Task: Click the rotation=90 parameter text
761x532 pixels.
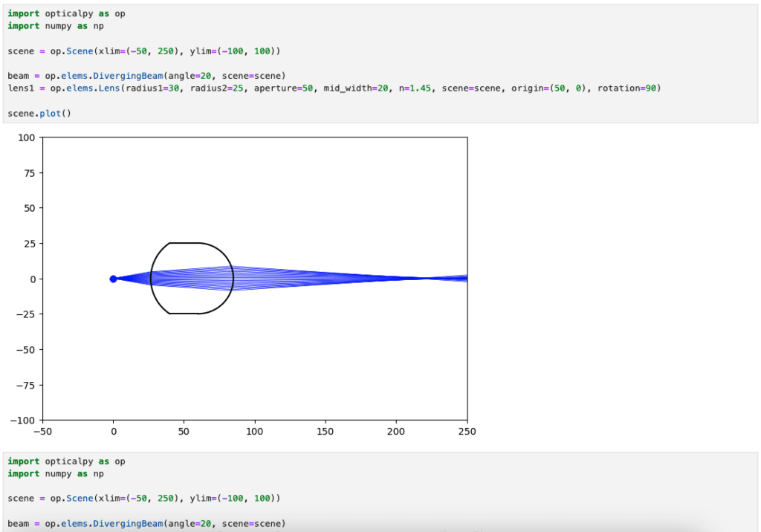Action: tap(626, 88)
